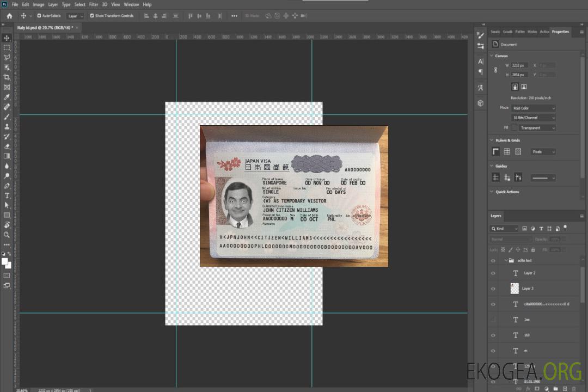This screenshot has width=588, height=392.
Task: Toggle visibility of the edite text group
Action: (x=493, y=261)
